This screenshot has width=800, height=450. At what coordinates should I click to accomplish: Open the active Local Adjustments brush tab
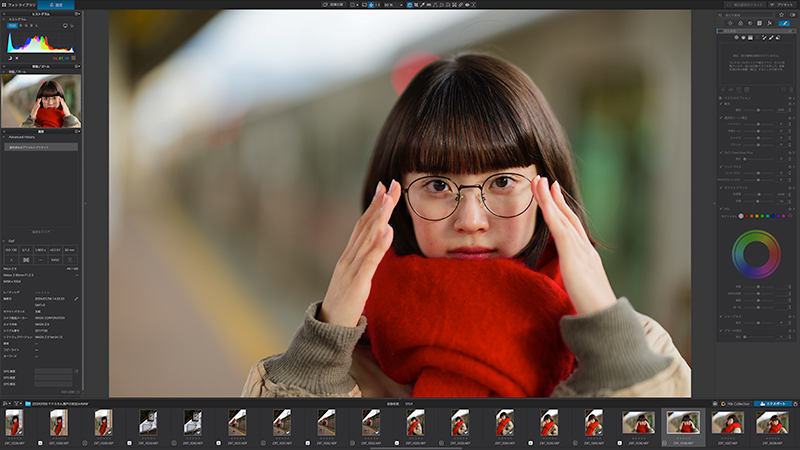point(784,23)
